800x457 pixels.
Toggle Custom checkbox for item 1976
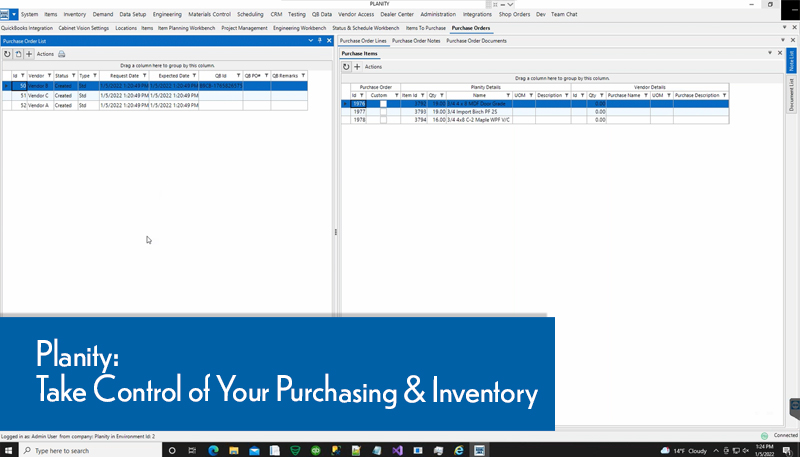(x=383, y=104)
